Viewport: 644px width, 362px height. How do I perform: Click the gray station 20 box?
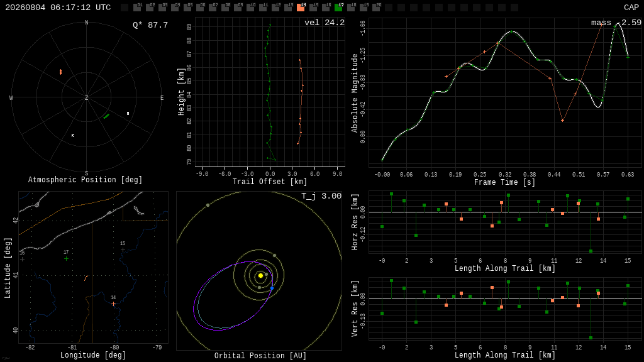coord(376,8)
